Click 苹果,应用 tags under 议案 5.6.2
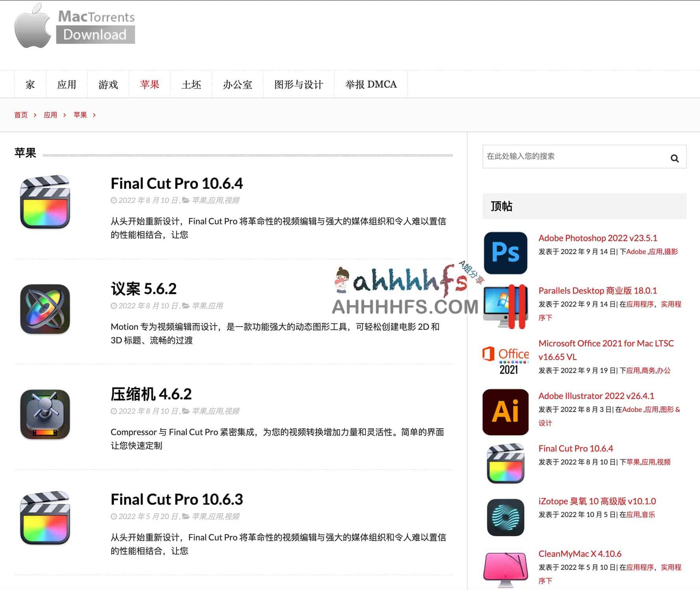The height and width of the screenshot is (590, 700). click(x=207, y=306)
